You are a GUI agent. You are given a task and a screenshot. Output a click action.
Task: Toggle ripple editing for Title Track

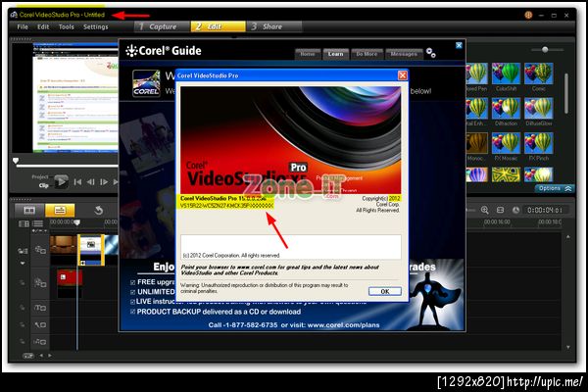23,308
